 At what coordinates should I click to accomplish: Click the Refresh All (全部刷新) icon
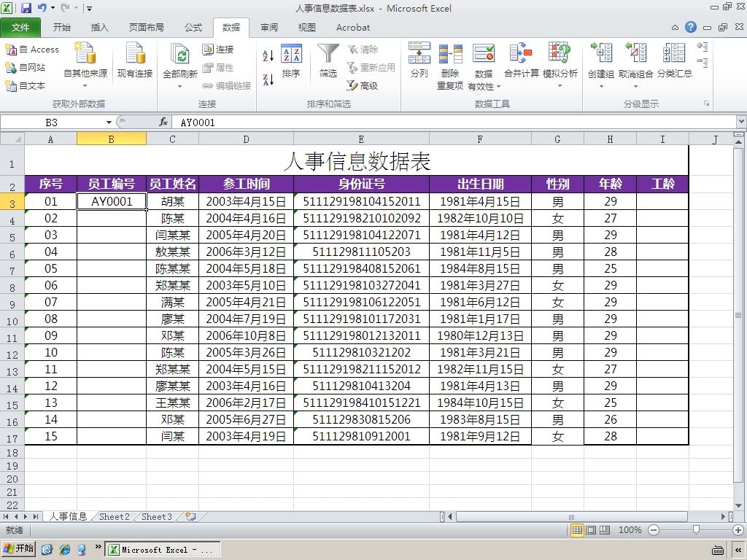pyautogui.click(x=180, y=54)
